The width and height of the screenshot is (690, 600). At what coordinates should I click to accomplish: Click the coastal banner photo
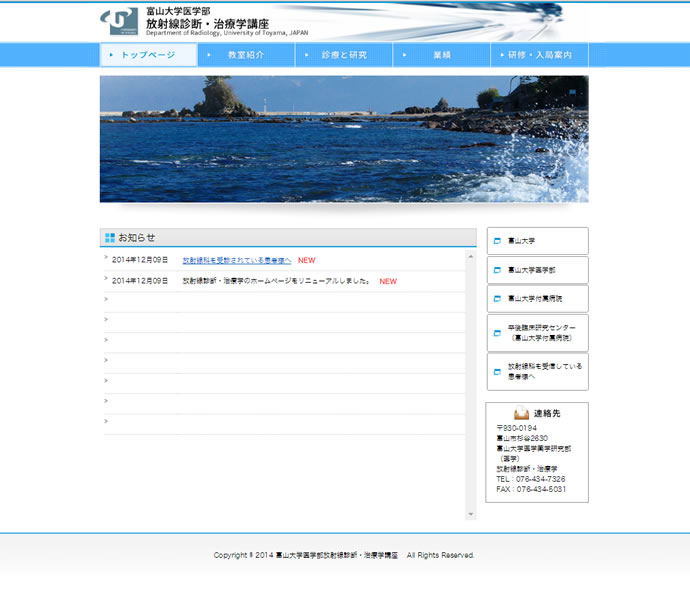(344, 139)
